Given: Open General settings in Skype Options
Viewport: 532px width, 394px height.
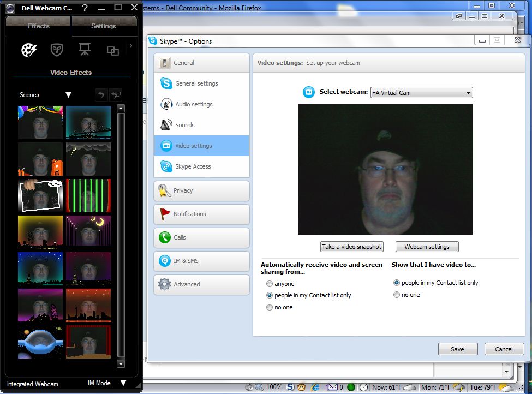Looking at the screenshot, I should pos(201,83).
